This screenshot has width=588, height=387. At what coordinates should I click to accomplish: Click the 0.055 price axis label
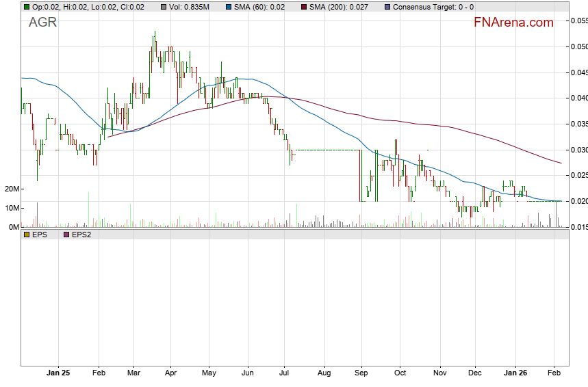click(578, 21)
